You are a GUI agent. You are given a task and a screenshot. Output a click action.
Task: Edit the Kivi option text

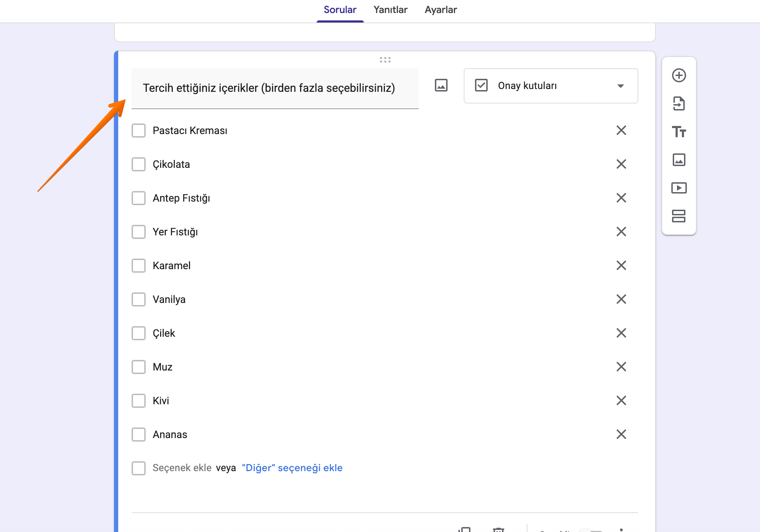[161, 401]
